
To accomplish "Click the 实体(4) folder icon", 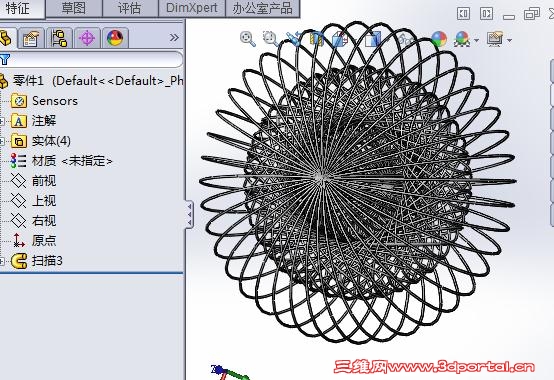I will coord(19,141).
